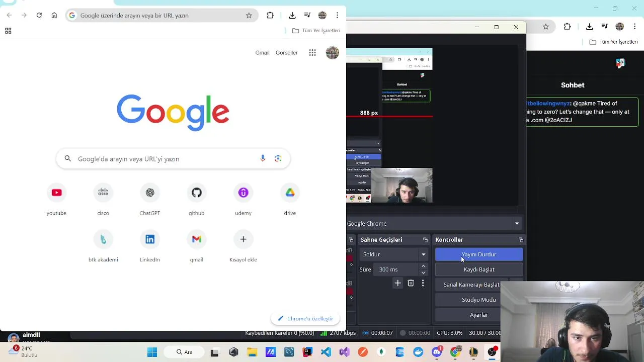
Task: Open weather widget 24°C Bulutlu
Action: coord(23,351)
